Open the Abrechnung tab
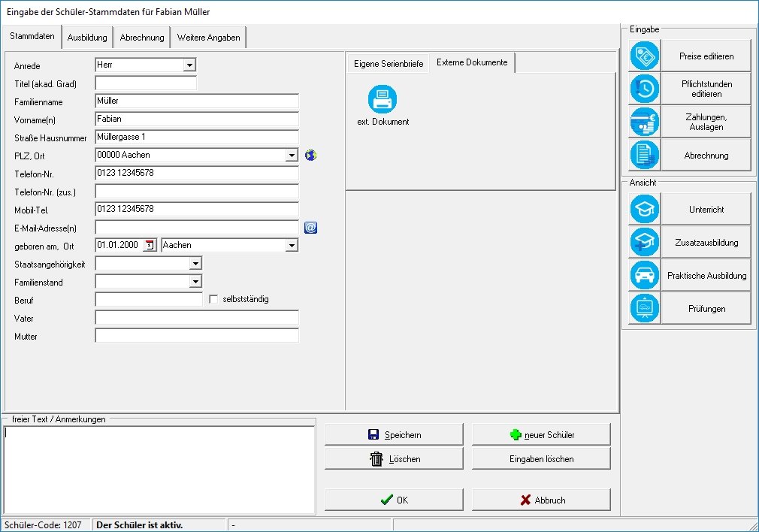Screen dimensions: 759x532 click(x=142, y=38)
